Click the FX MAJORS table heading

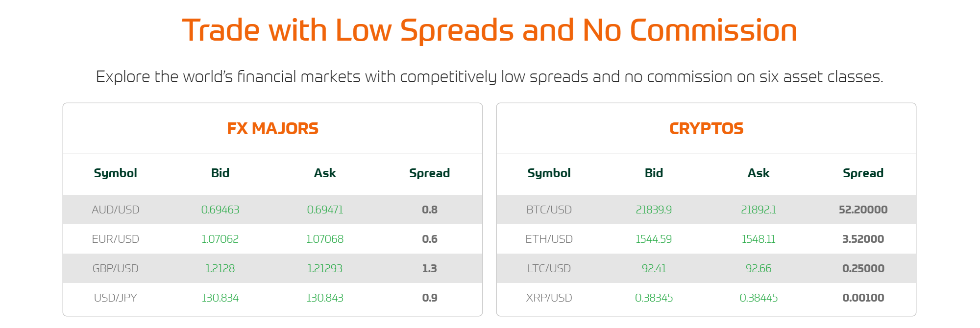[272, 128]
